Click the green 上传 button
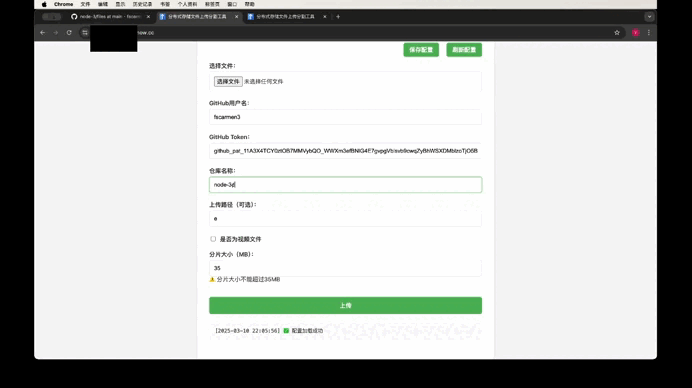The image size is (692, 388). [x=345, y=305]
